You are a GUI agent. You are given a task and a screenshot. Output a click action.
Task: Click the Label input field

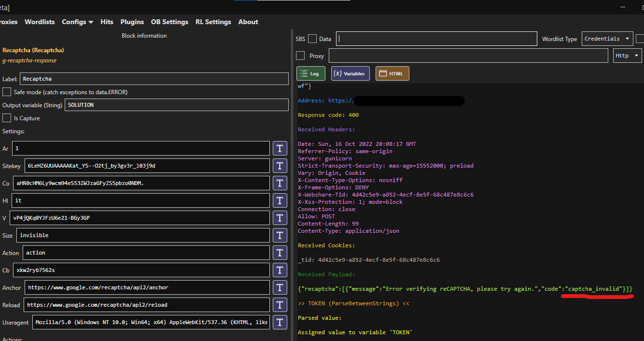pyautogui.click(x=154, y=79)
